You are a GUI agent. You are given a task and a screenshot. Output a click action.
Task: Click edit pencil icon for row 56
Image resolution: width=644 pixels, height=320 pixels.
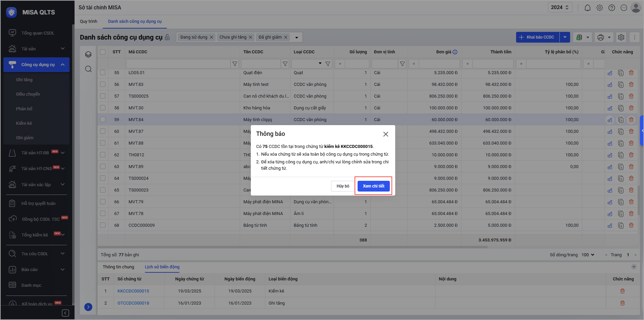point(610,85)
